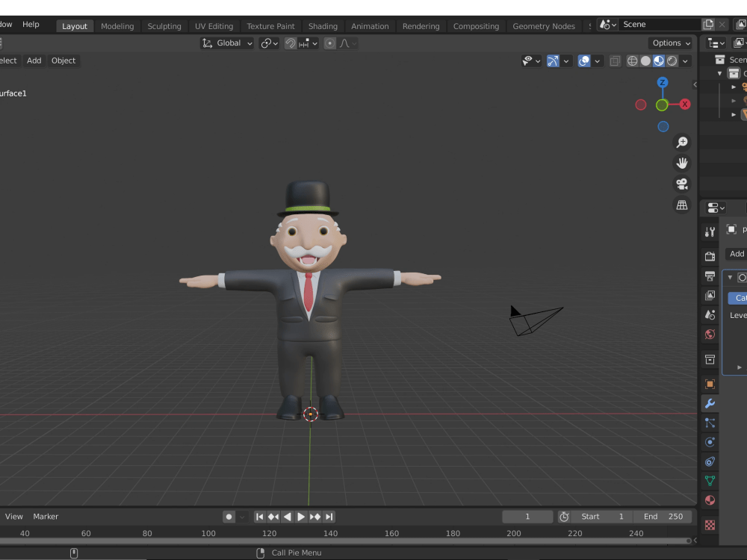Open the Tool properties tab
Viewport: 747px width, 560px height.
[710, 232]
